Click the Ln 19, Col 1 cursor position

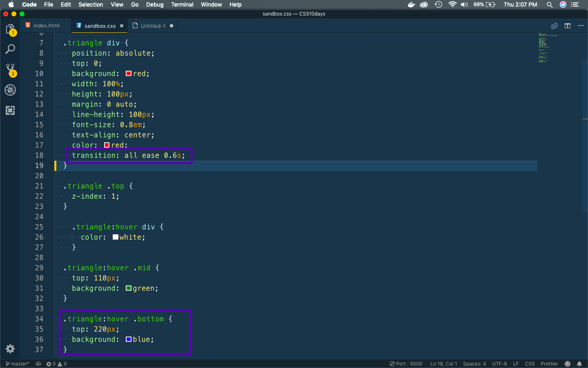(443, 364)
